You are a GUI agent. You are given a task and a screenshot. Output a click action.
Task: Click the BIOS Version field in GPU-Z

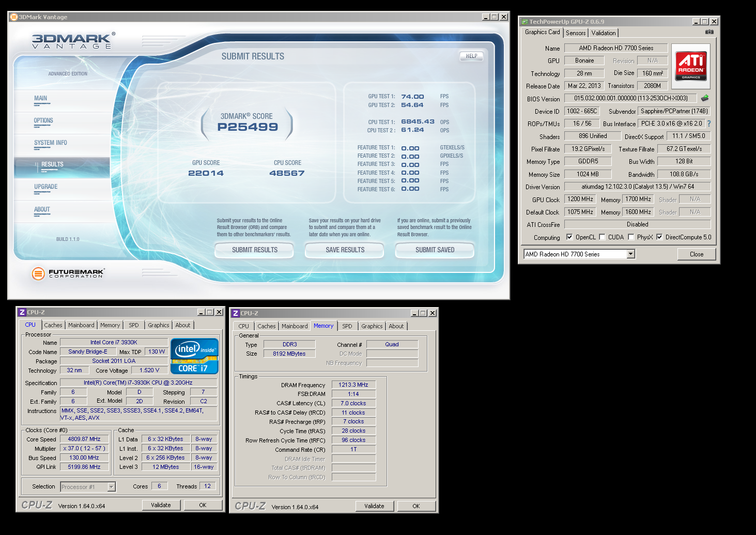630,98
